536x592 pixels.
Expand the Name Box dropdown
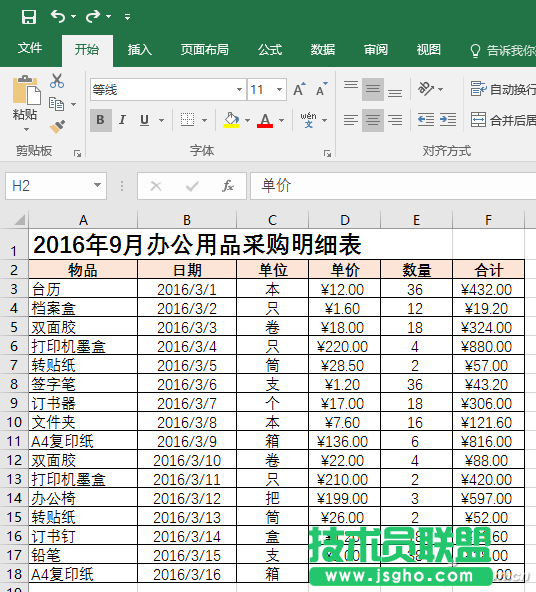[97, 185]
